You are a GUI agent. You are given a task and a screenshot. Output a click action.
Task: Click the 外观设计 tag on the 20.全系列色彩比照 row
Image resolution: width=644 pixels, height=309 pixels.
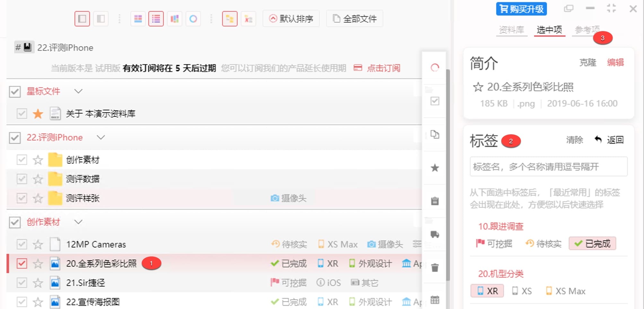point(370,263)
